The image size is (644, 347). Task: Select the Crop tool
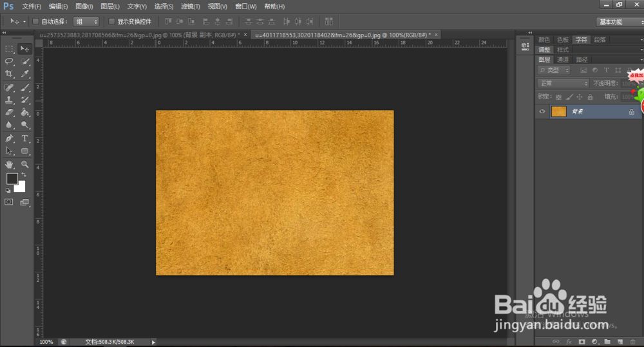tap(10, 75)
